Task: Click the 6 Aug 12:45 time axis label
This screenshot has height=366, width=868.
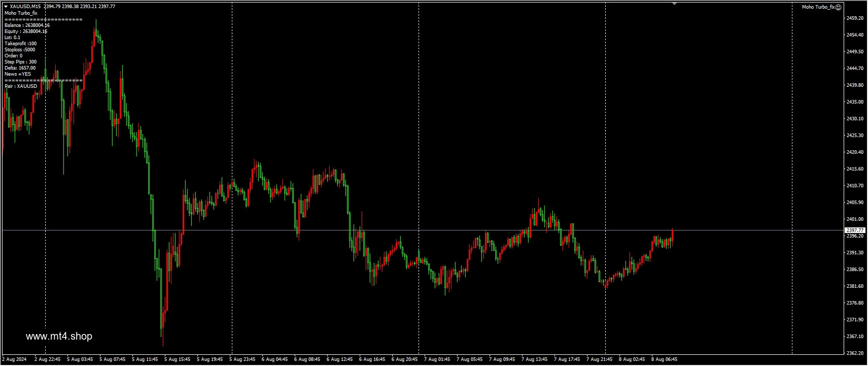Action: pyautogui.click(x=340, y=360)
